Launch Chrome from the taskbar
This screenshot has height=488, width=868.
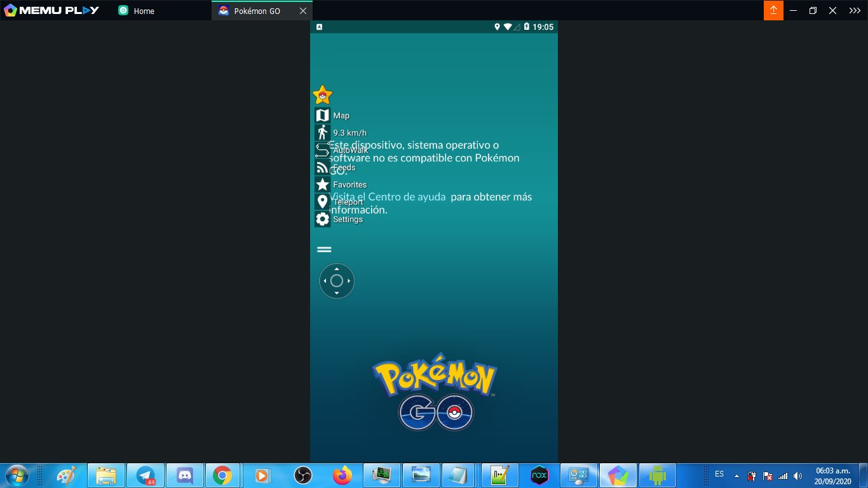(222, 475)
